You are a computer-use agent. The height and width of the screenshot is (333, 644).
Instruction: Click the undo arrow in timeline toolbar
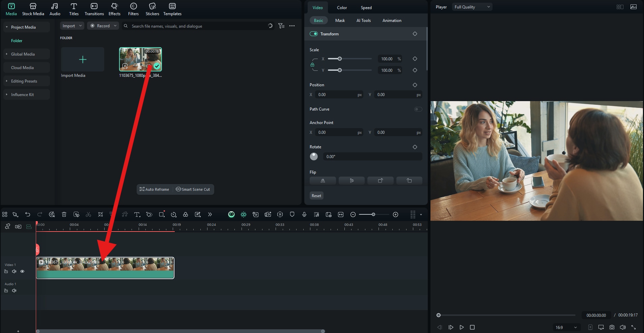coord(28,214)
